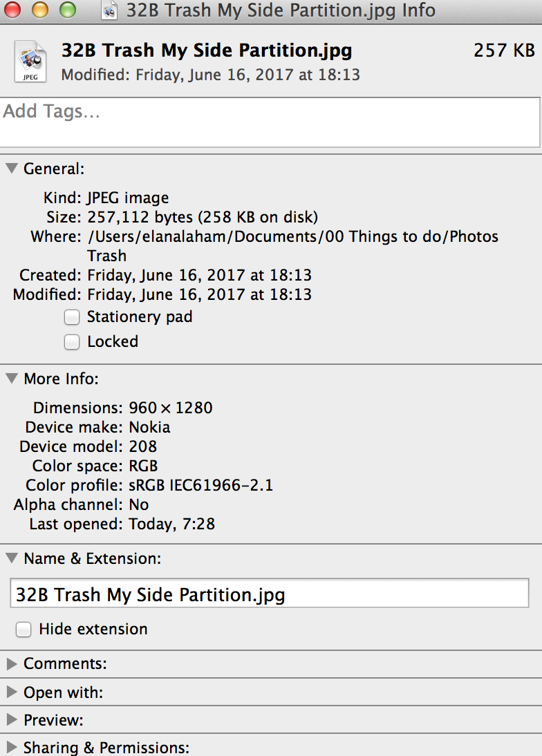The height and width of the screenshot is (756, 542).
Task: Enable the Stationery pad checkbox
Action: coord(72,317)
